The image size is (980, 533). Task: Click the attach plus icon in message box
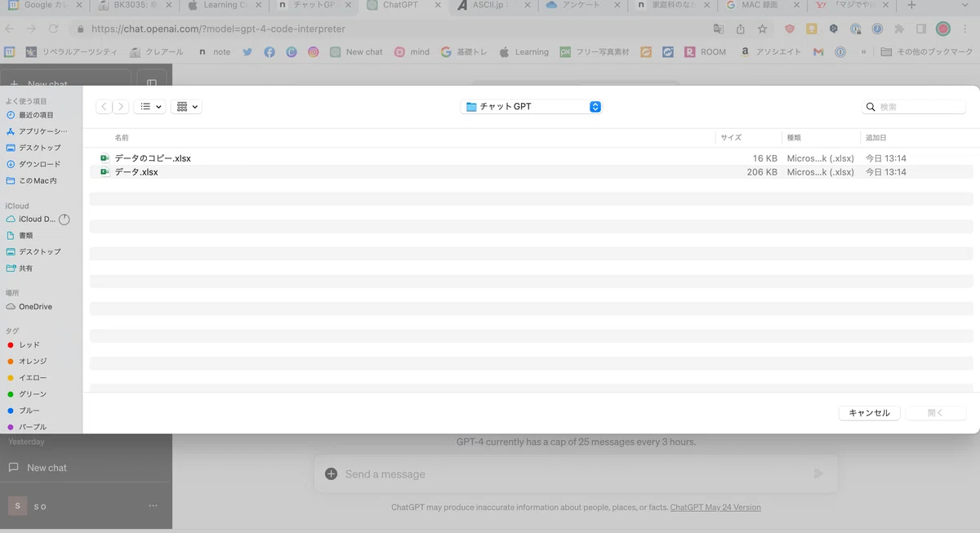click(331, 473)
